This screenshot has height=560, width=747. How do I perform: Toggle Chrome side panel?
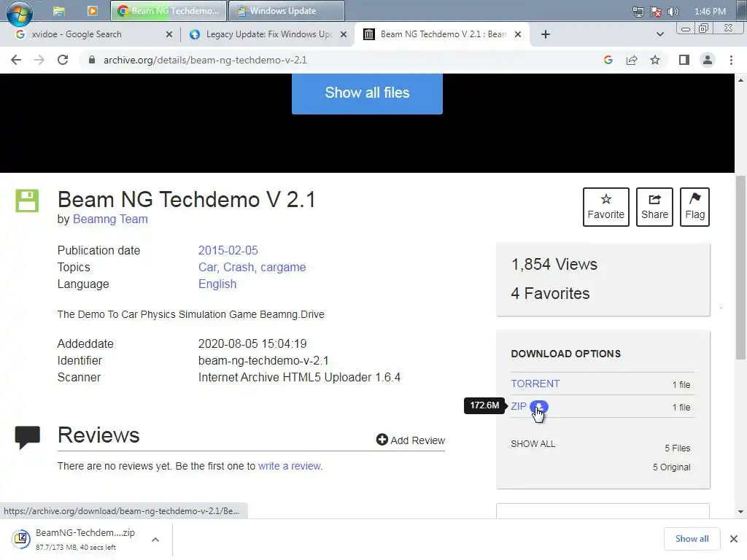tap(684, 60)
